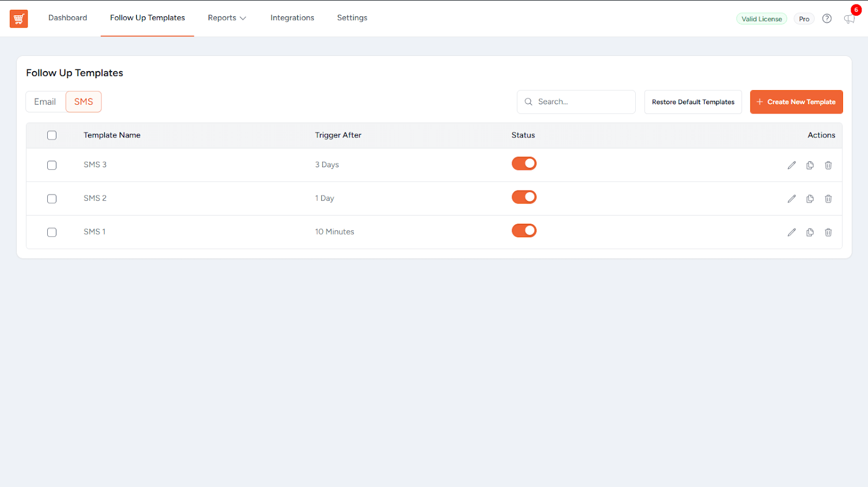Click the shopping cart logo icon
The height and width of the screenshot is (487, 868).
click(18, 18)
